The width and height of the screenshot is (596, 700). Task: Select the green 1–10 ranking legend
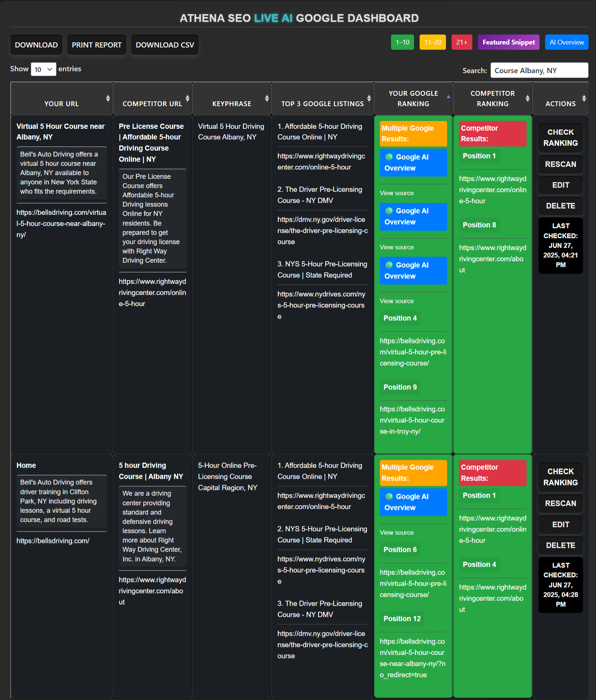[403, 42]
